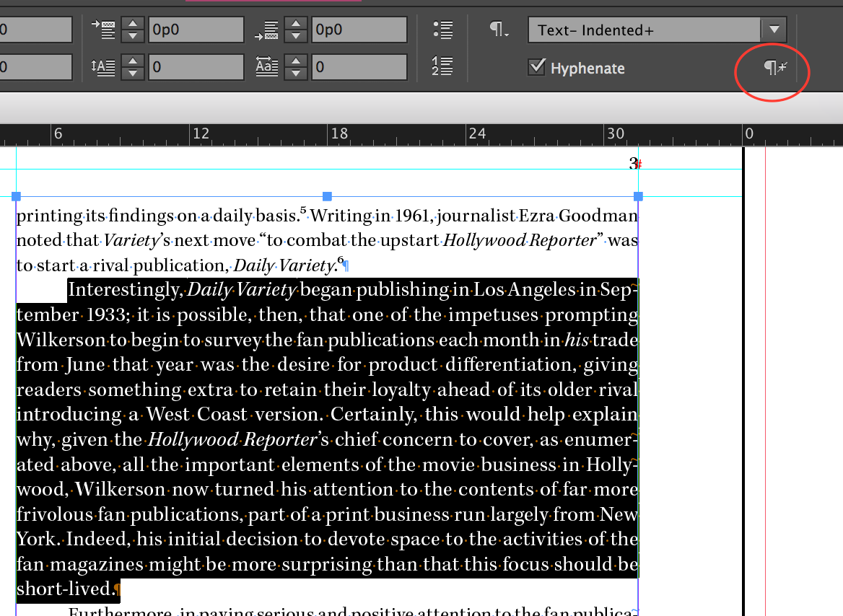Click the Text– Indented+ style name box
843x616 pixels.
[645, 30]
